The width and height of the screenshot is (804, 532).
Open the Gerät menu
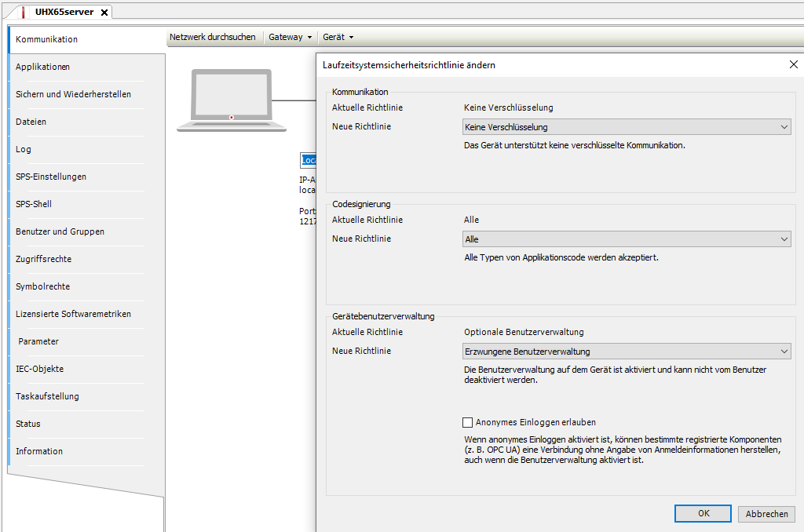click(x=338, y=37)
